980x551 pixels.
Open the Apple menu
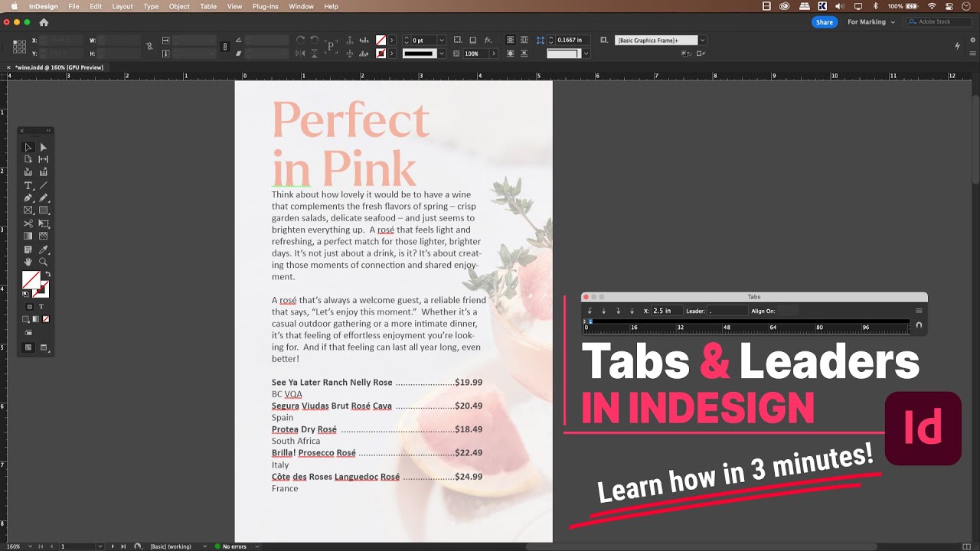[14, 6]
